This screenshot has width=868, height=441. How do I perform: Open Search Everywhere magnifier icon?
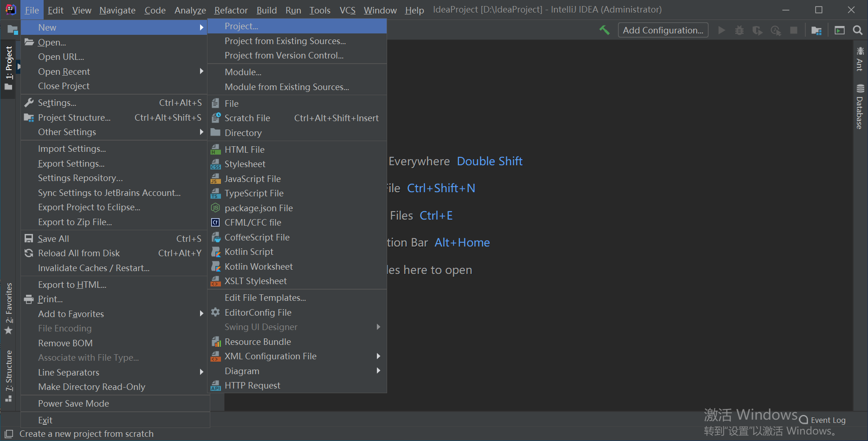click(x=858, y=30)
